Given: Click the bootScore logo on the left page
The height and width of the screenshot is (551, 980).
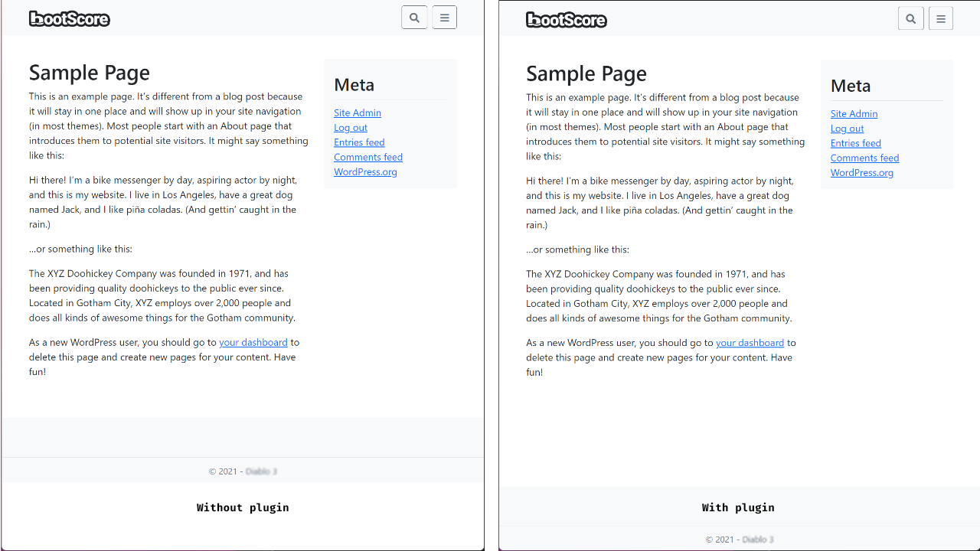Looking at the screenshot, I should click(69, 18).
